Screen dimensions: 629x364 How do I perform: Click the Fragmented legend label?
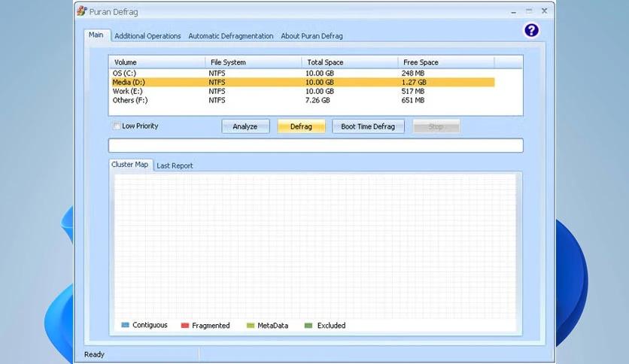211,326
